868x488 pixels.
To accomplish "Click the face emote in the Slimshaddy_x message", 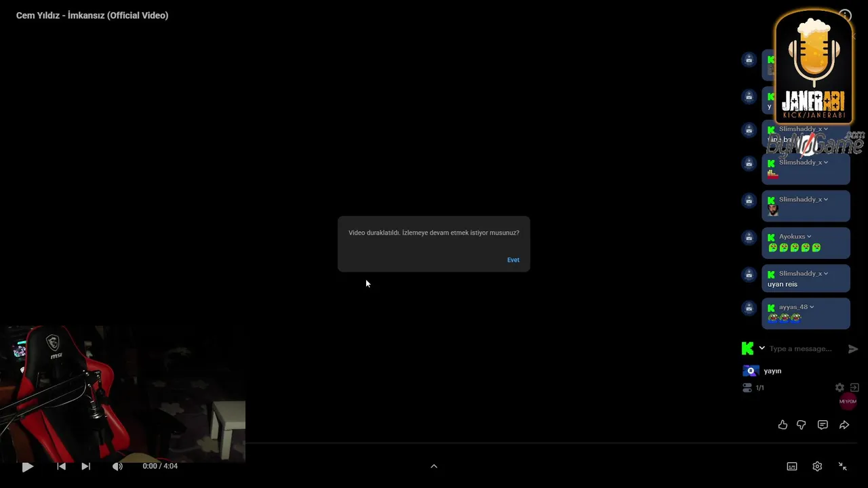I will click(x=773, y=210).
